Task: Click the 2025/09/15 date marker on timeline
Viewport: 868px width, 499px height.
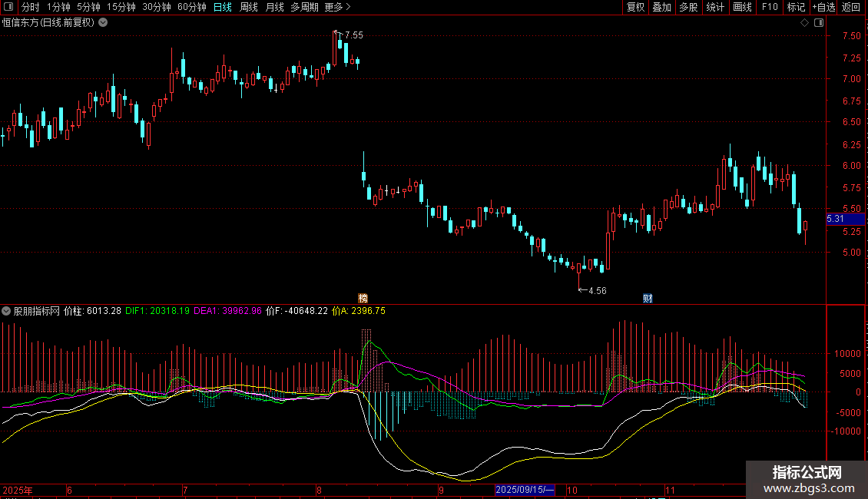Action: [525, 490]
